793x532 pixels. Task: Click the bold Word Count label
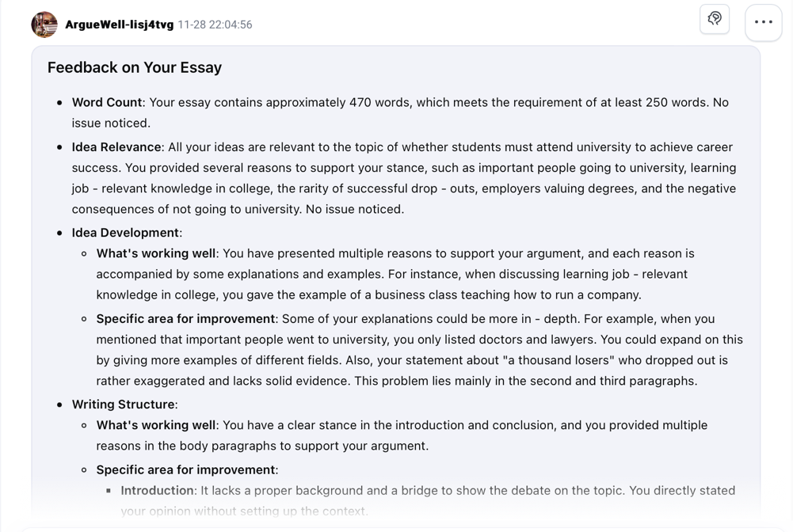tap(107, 102)
